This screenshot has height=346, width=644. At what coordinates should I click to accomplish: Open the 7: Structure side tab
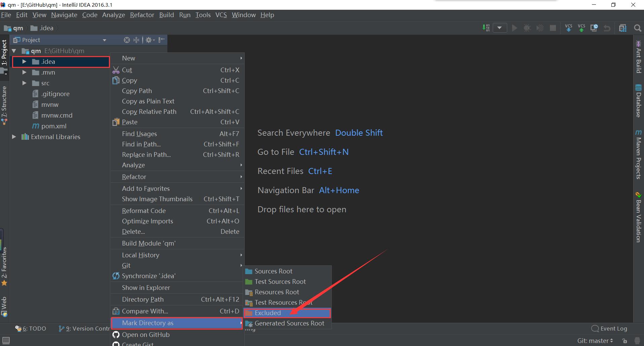pyautogui.click(x=4, y=105)
